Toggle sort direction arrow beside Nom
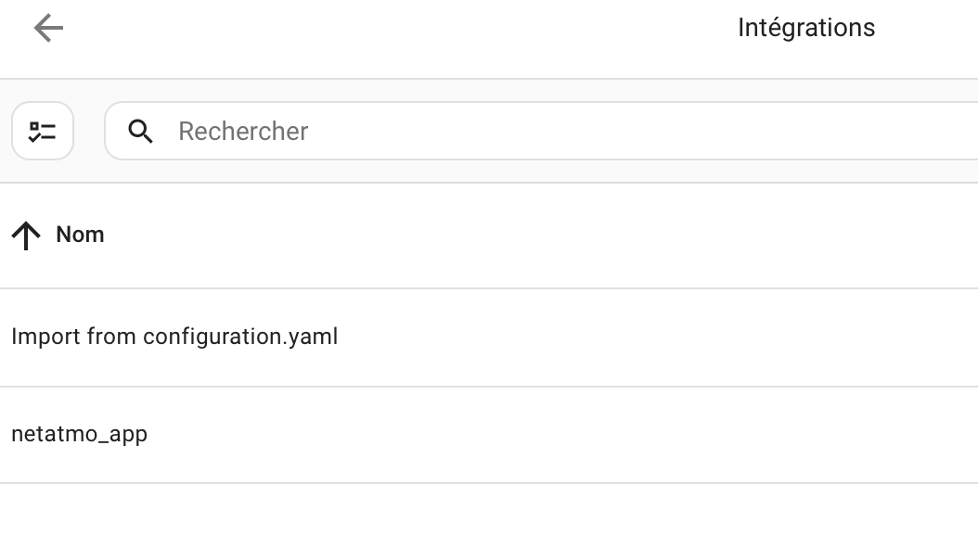This screenshot has width=978, height=560. point(26,235)
